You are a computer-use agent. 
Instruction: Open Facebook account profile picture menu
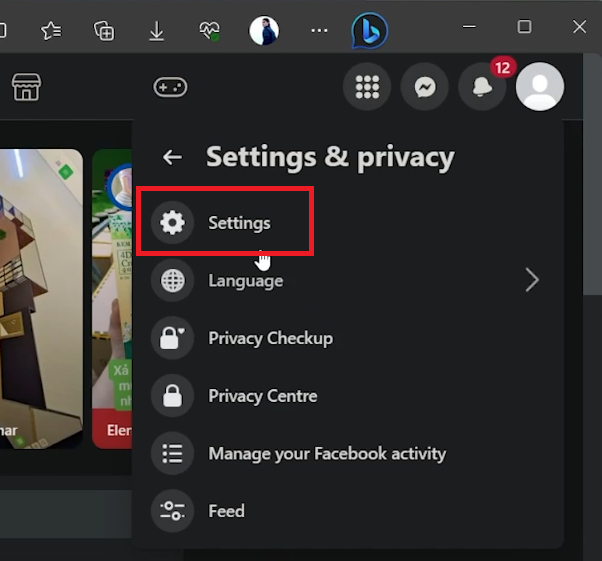(540, 87)
